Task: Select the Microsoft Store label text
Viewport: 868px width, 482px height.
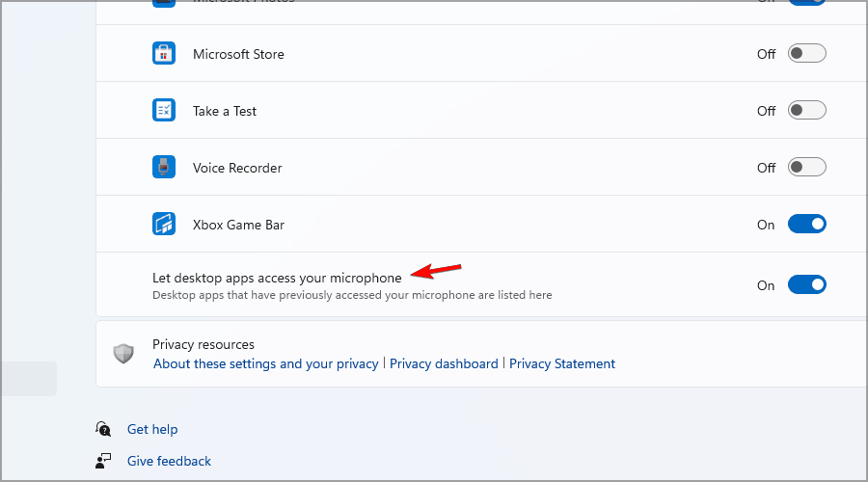Action: [238, 54]
